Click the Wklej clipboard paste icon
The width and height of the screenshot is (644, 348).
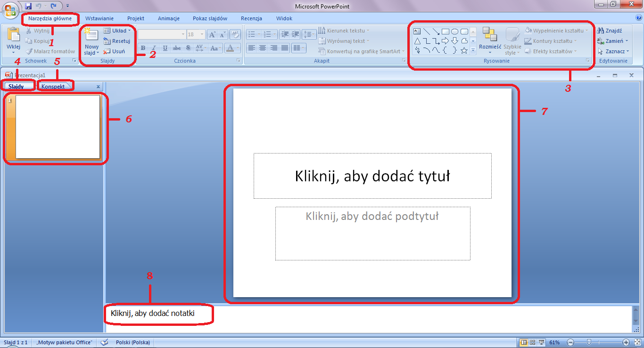pyautogui.click(x=13, y=35)
